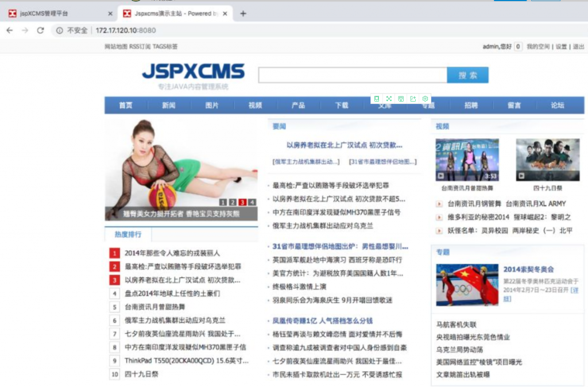Image resolution: width=588 pixels, height=387 pixels.
Task: Click the save icon in the green floating toolbar
Action: point(401,98)
